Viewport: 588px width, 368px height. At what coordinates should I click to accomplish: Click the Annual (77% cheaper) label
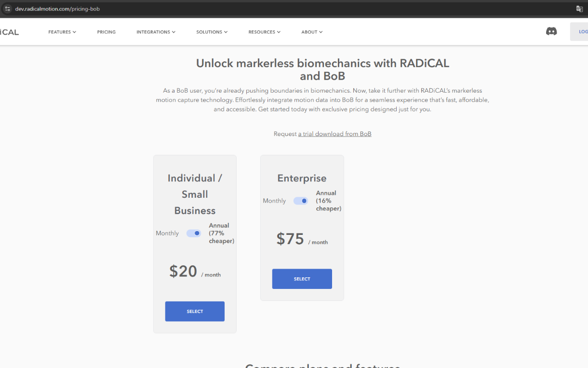click(222, 233)
